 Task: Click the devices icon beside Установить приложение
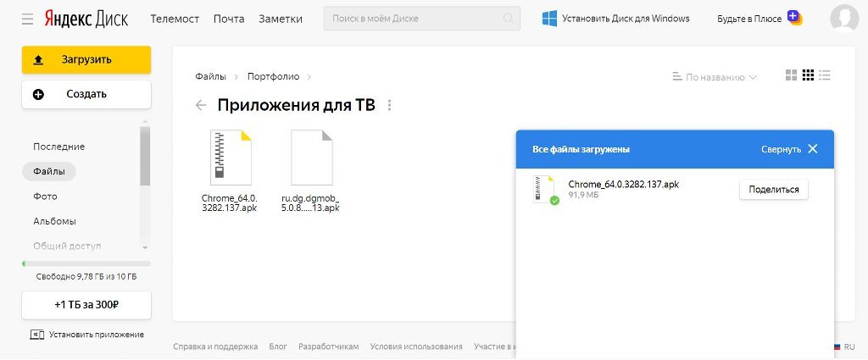tap(37, 335)
